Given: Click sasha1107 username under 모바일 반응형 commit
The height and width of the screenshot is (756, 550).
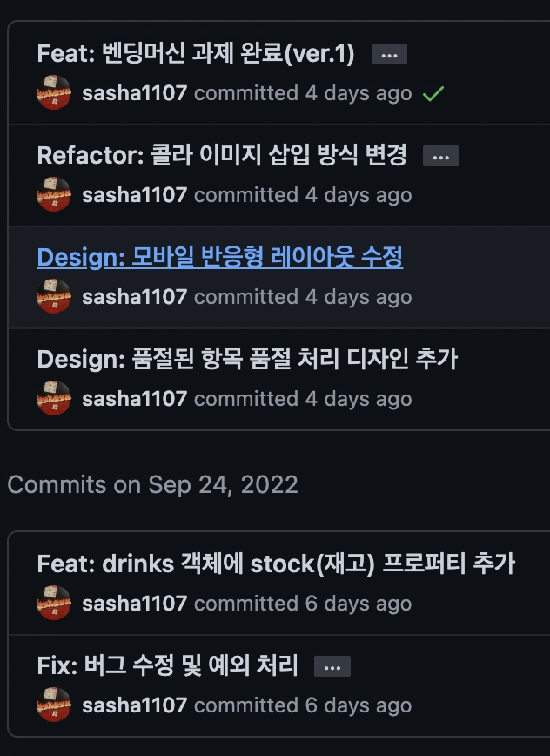Looking at the screenshot, I should point(134,298).
